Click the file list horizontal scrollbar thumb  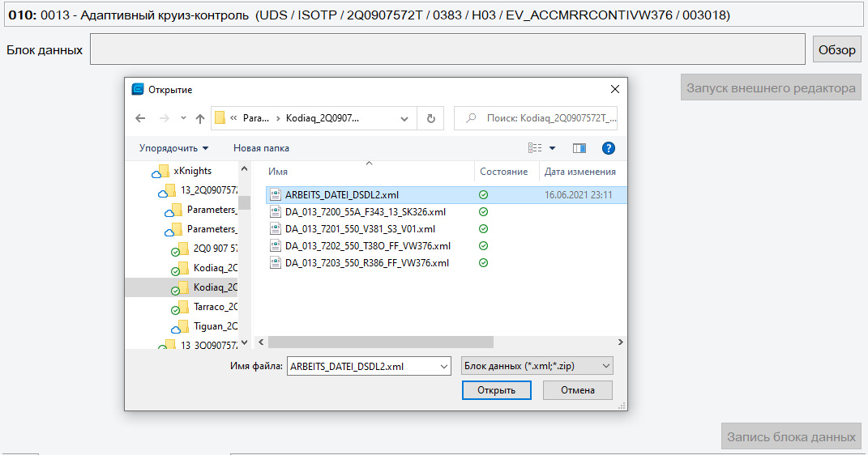point(380,342)
